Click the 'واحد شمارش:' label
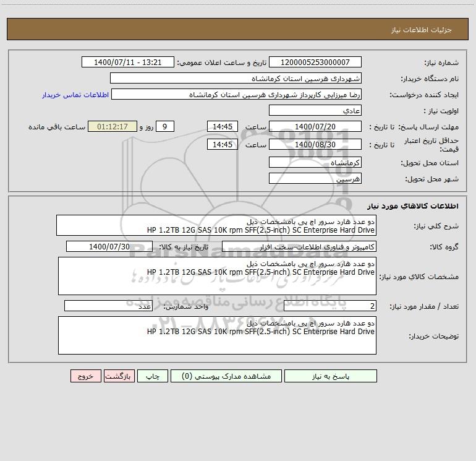The height and width of the screenshot is (461, 476). 186,306
